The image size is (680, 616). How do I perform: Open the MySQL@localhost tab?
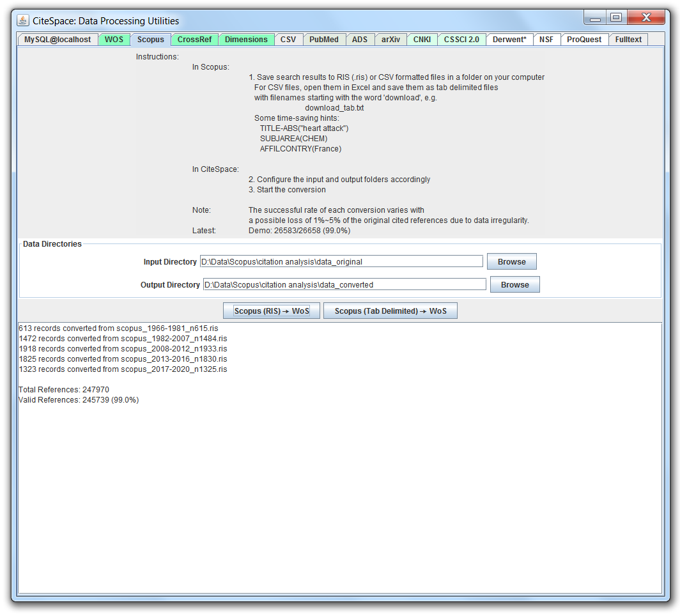tap(58, 40)
